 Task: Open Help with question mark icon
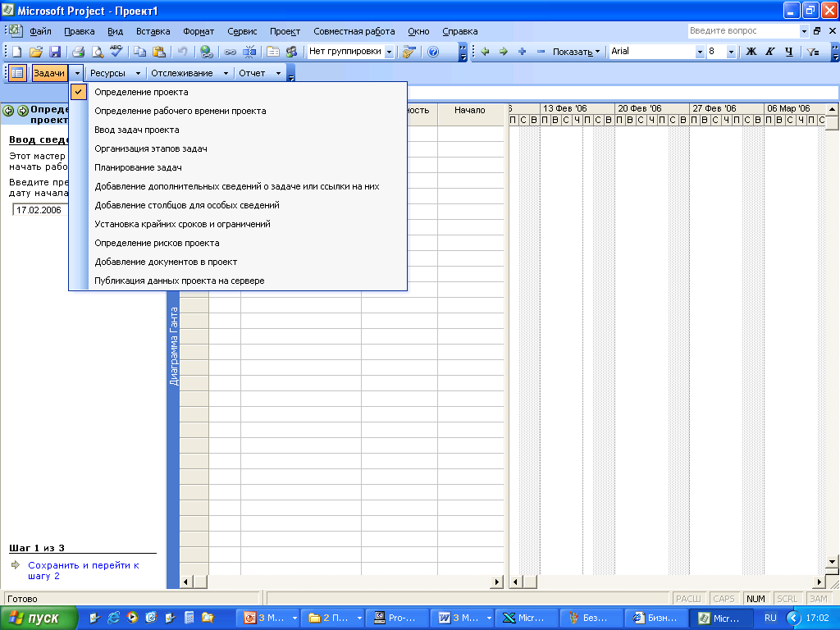coord(433,52)
